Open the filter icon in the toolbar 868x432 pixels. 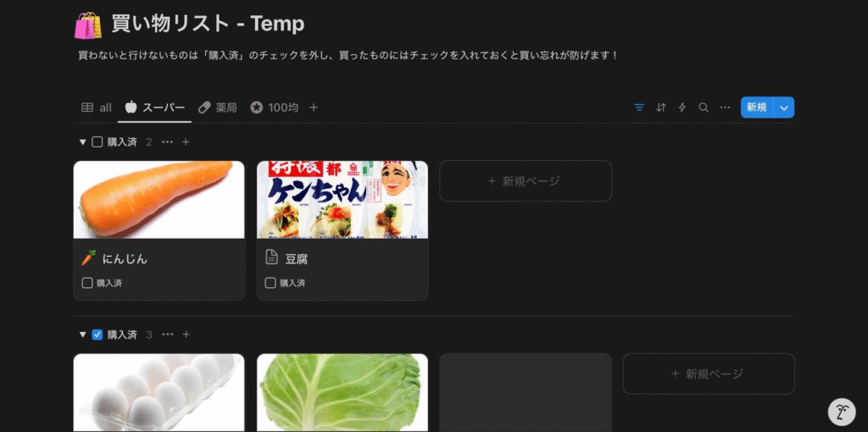click(639, 108)
